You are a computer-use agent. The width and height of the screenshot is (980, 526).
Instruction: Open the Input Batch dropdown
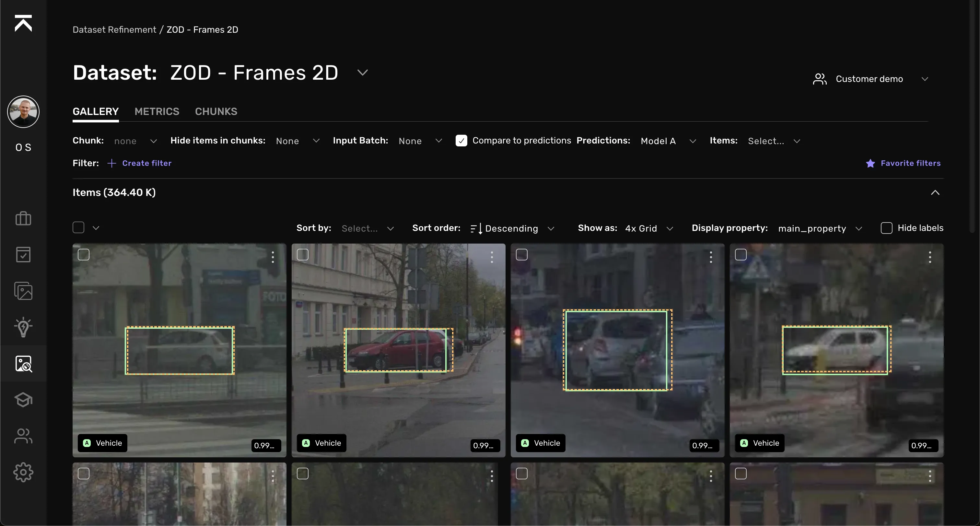(x=420, y=141)
